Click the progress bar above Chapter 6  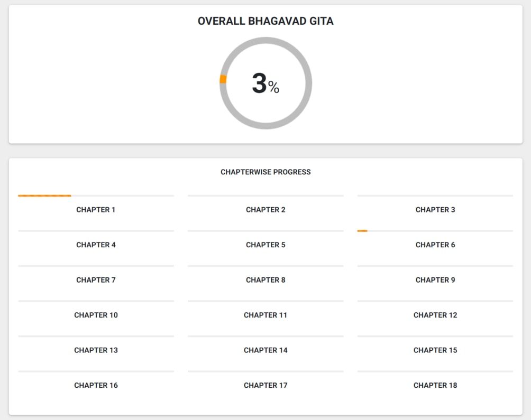tap(362, 230)
